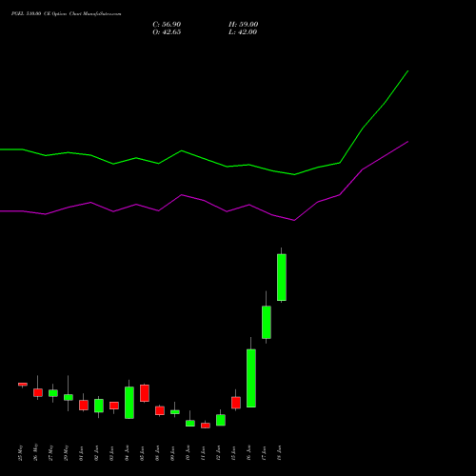Click the red candle above 01 Jun
476x476 pixels.
(x=84, y=405)
